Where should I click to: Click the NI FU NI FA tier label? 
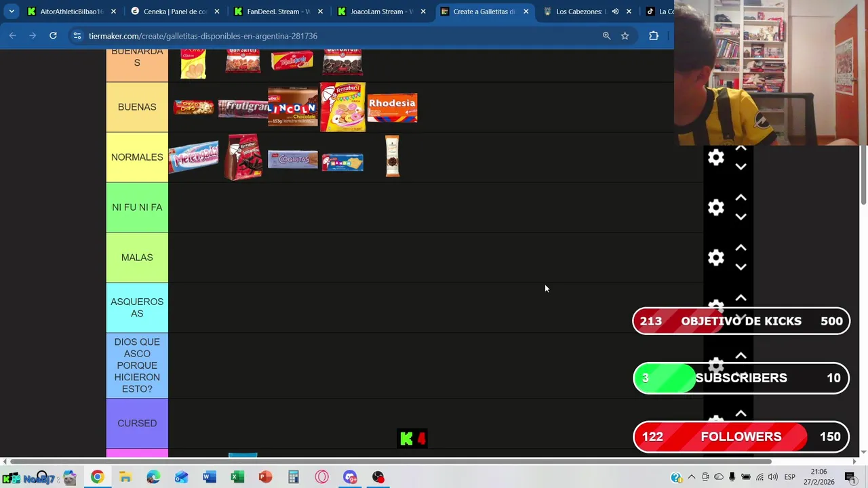tap(137, 207)
